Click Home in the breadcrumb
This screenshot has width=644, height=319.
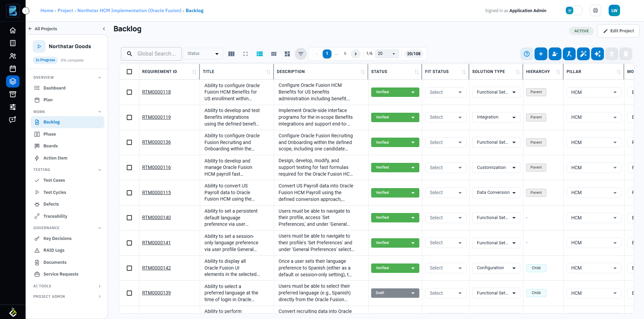[47, 11]
